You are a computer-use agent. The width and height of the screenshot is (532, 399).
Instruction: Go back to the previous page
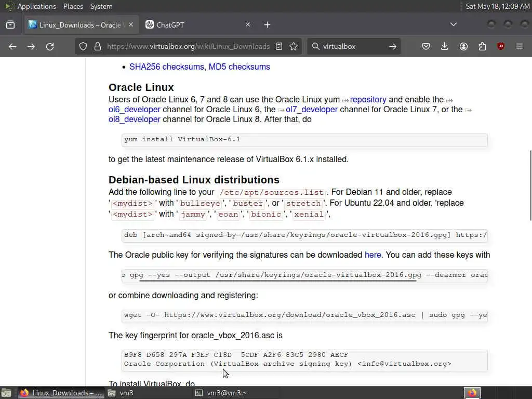(x=12, y=46)
